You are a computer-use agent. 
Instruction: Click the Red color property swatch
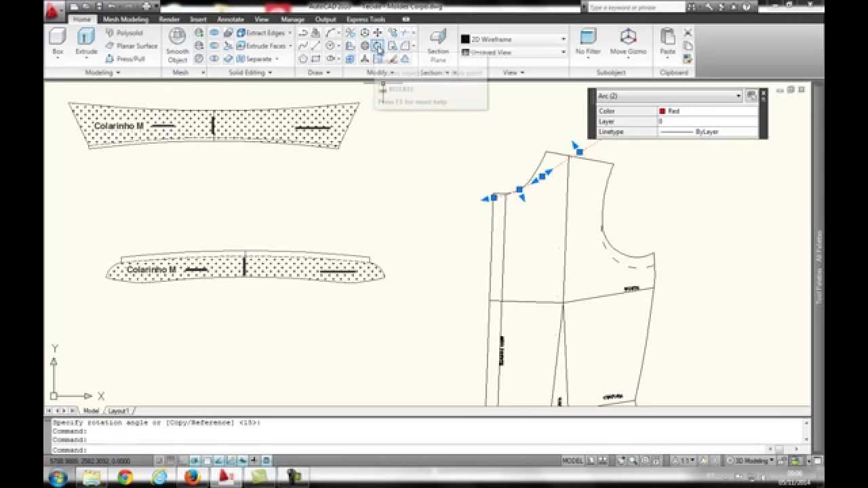(x=662, y=111)
